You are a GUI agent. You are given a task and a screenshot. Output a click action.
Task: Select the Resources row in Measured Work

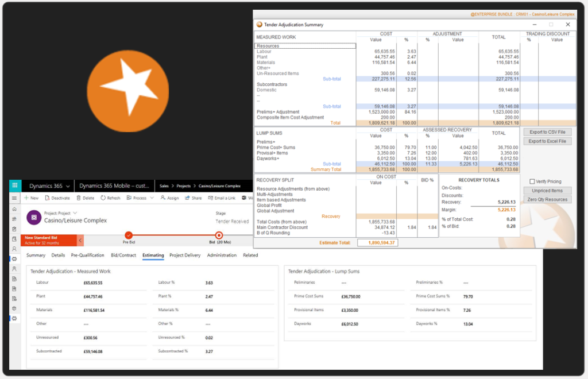pos(305,46)
